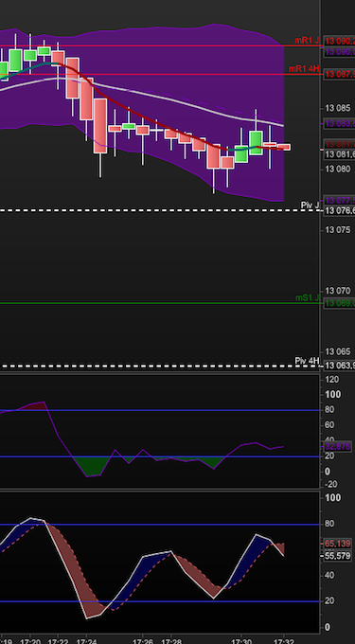Screen dimensions: 355x644
Task: Click the purple 32.875 indicator value tag
Action: pyautogui.click(x=338, y=447)
